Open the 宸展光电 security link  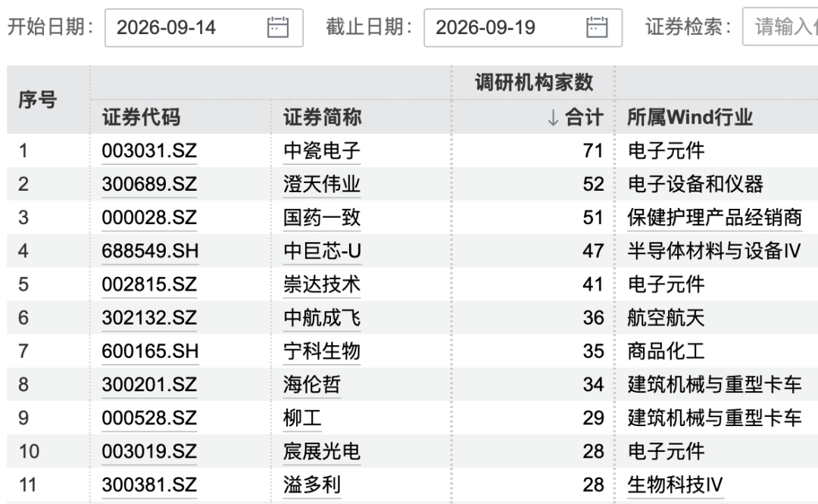click(x=322, y=451)
